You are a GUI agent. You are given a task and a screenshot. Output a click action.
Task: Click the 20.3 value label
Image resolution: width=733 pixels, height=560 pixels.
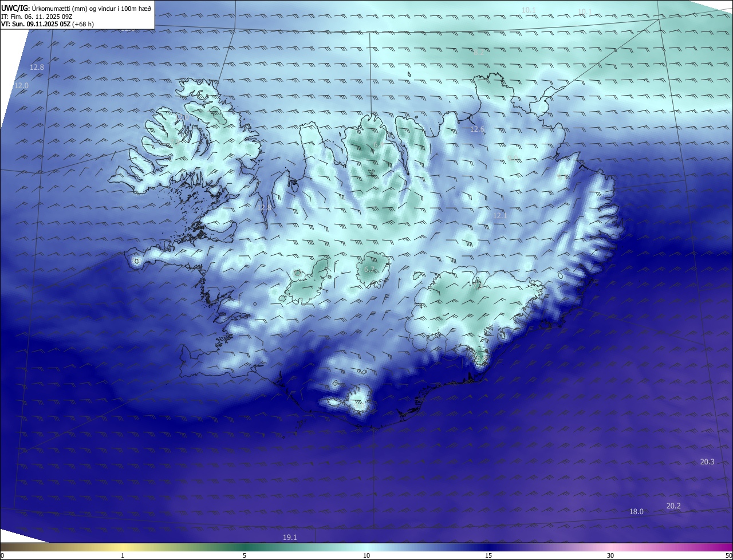click(707, 462)
